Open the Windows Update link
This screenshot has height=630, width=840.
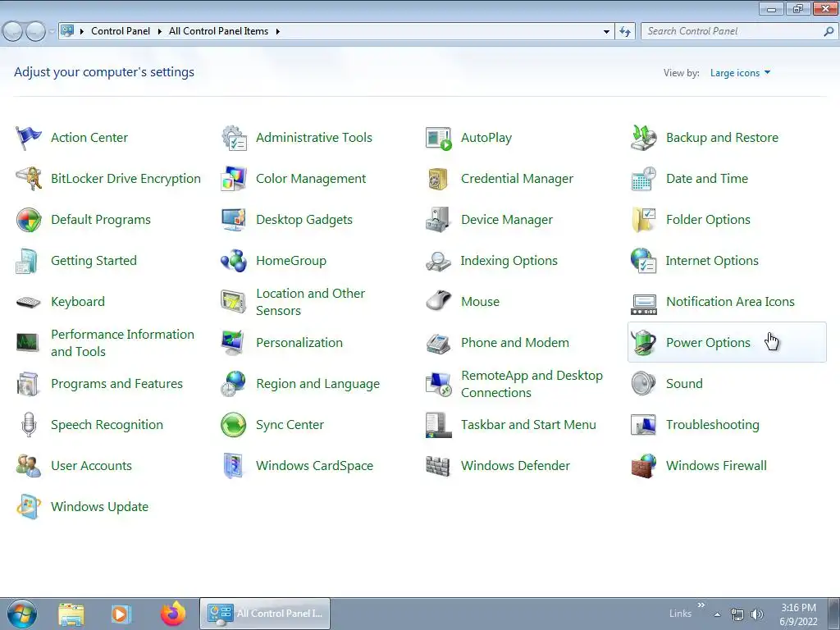[99, 507]
